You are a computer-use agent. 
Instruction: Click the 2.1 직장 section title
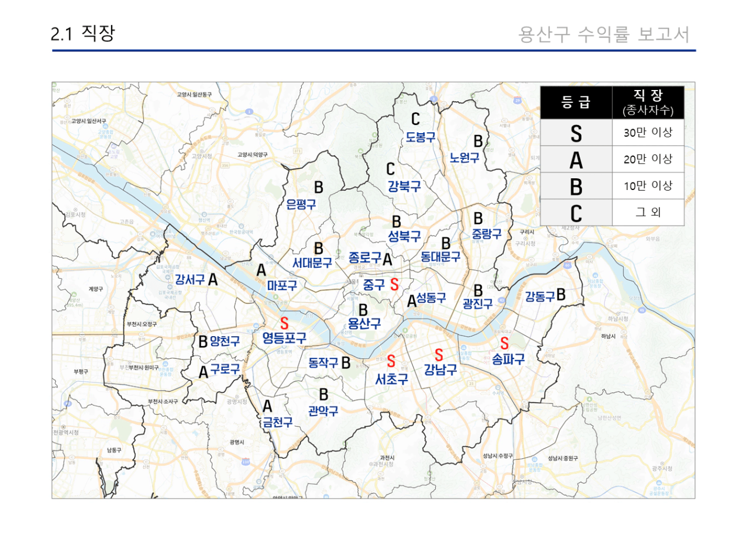[82, 33]
